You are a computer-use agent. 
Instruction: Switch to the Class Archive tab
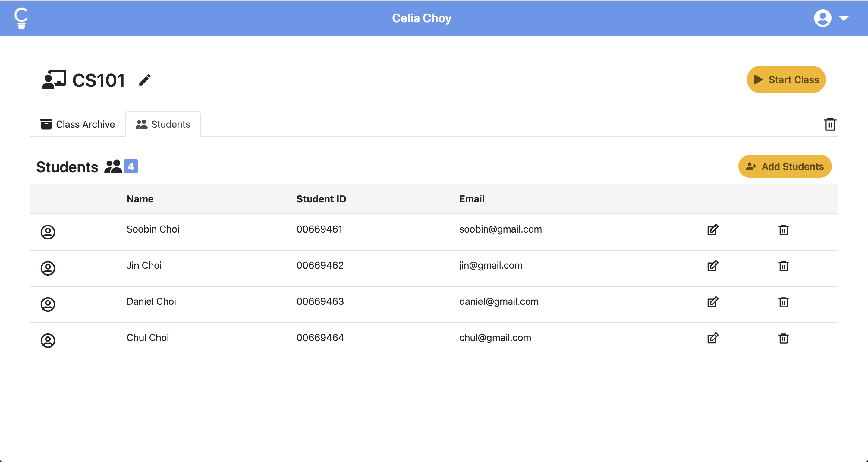(x=78, y=124)
